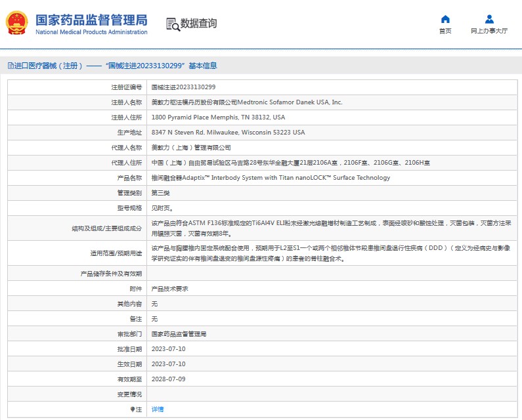The image size is (522, 420).
Task: Open the 数据查询 search icon
Action: coord(173,24)
